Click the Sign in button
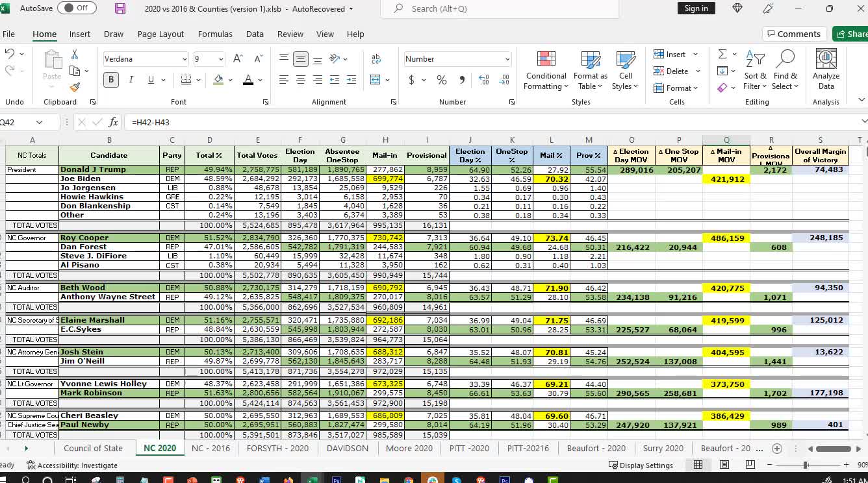 [x=696, y=8]
